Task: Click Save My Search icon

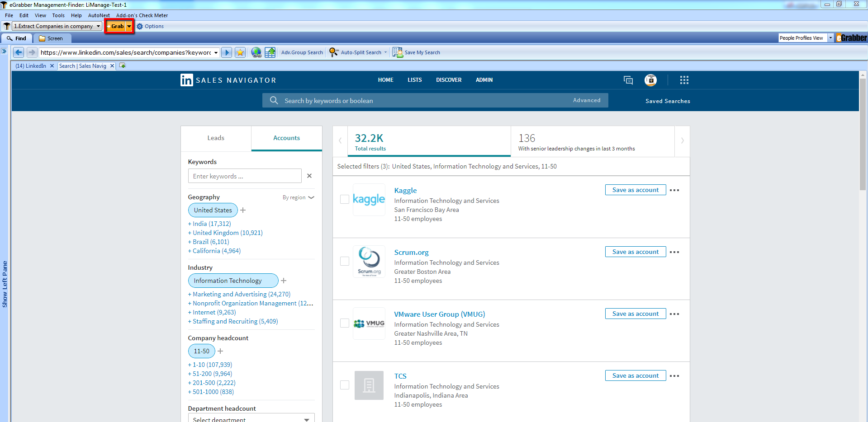Action: click(398, 52)
